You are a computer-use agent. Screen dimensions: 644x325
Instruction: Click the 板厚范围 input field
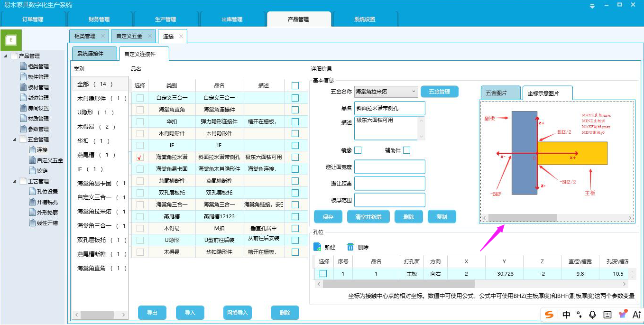click(390, 200)
